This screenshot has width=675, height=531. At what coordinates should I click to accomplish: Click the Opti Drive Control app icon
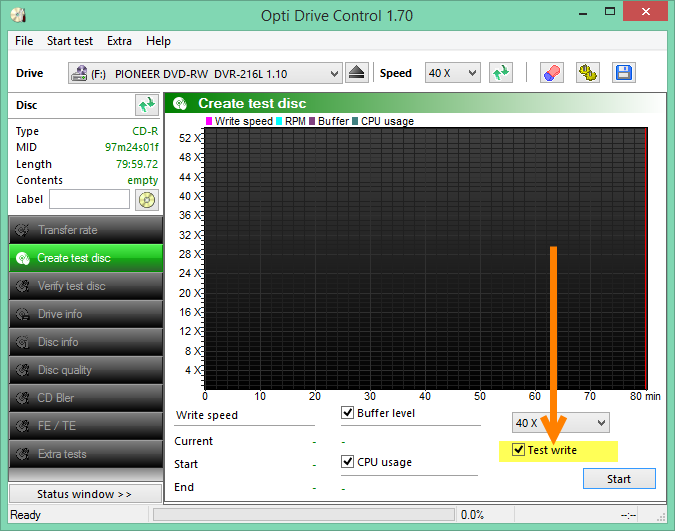tap(19, 16)
